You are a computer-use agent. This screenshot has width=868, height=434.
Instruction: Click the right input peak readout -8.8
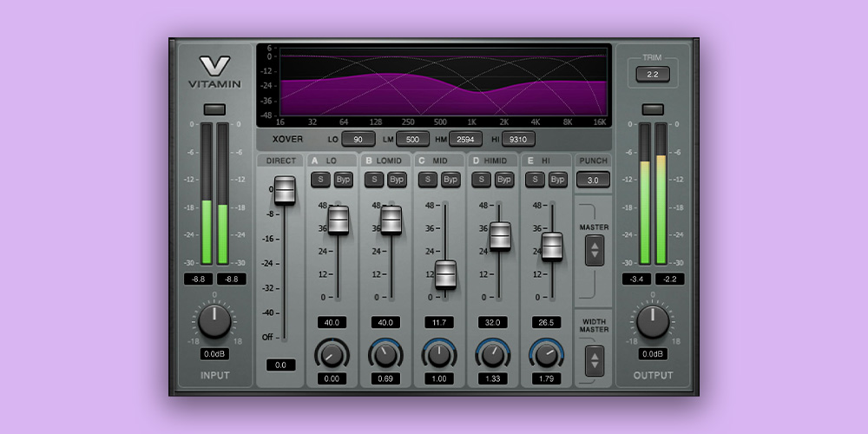click(232, 279)
